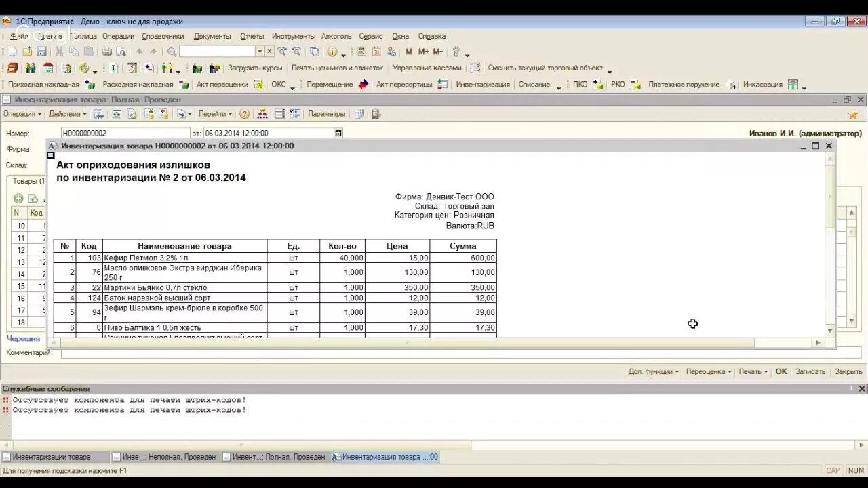Image resolution: width=868 pixels, height=488 pixels.
Task: Click the question mark help icon in document toolbar
Action: point(244,114)
